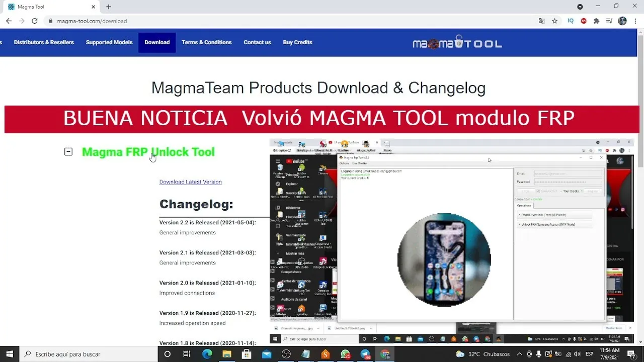Screen dimensions: 644x362
Task: Click the microphone tray icon
Action: 539,354
